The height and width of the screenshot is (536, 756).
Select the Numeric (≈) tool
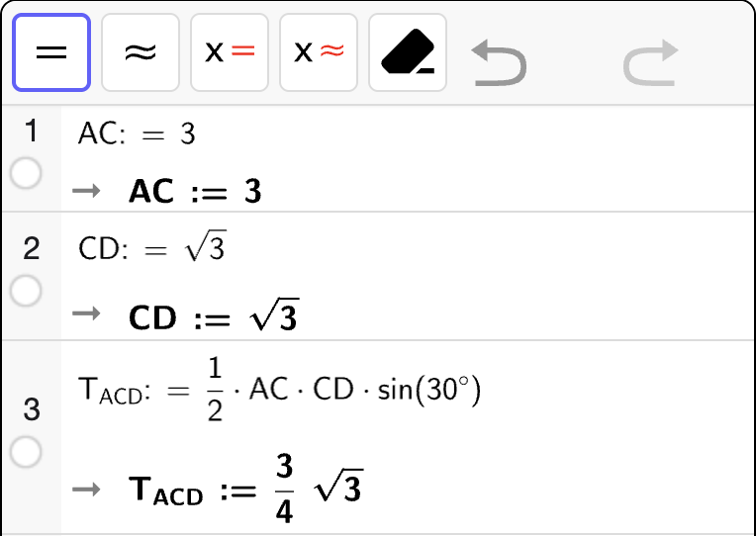pyautogui.click(x=141, y=52)
